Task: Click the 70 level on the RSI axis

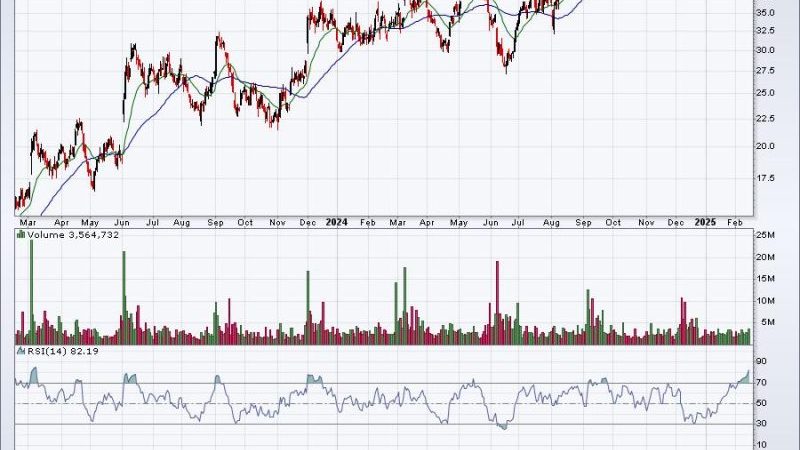Action: (762, 382)
